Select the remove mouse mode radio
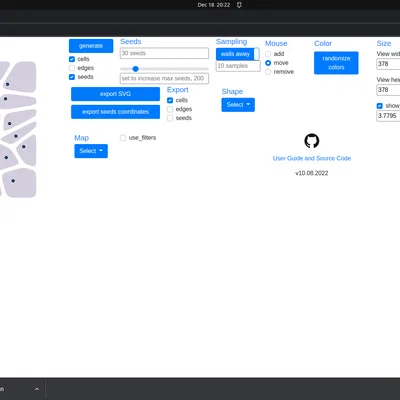Viewport: 400px width, 400px height. tap(268, 72)
